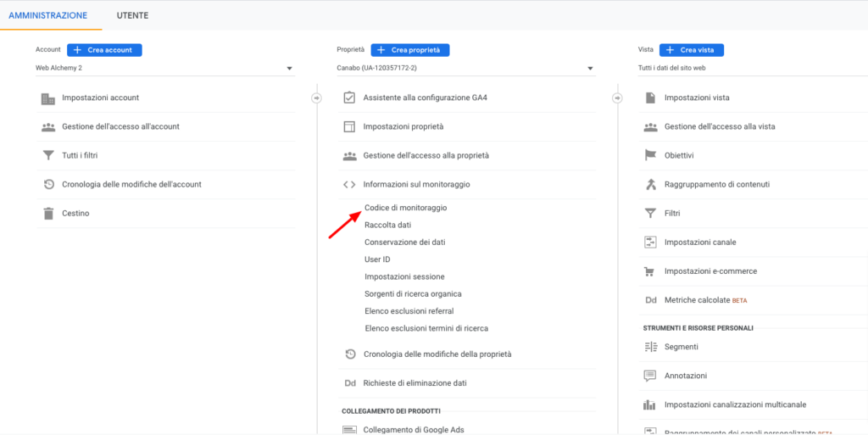This screenshot has width=868, height=435.
Task: Open Conservazione dei dati
Action: (x=405, y=243)
